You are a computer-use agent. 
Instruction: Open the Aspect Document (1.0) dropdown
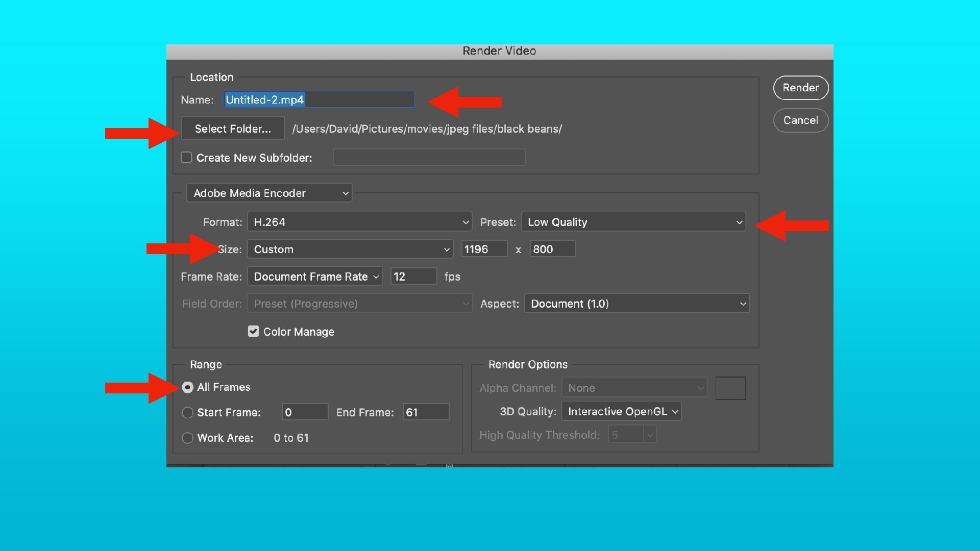point(636,304)
